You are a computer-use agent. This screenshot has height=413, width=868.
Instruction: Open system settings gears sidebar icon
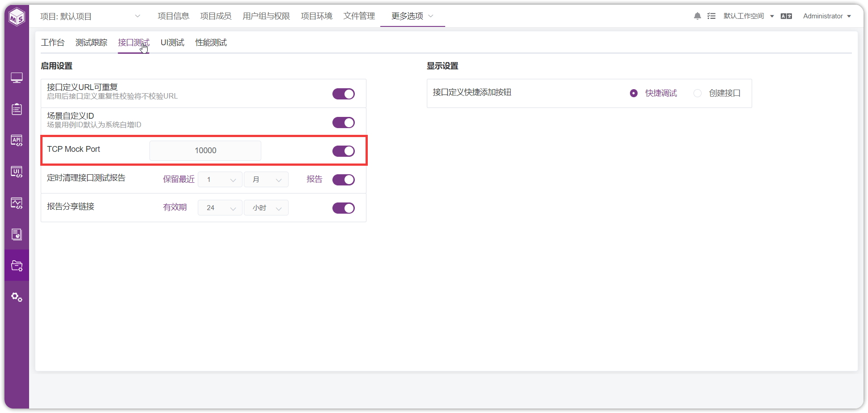tap(17, 297)
